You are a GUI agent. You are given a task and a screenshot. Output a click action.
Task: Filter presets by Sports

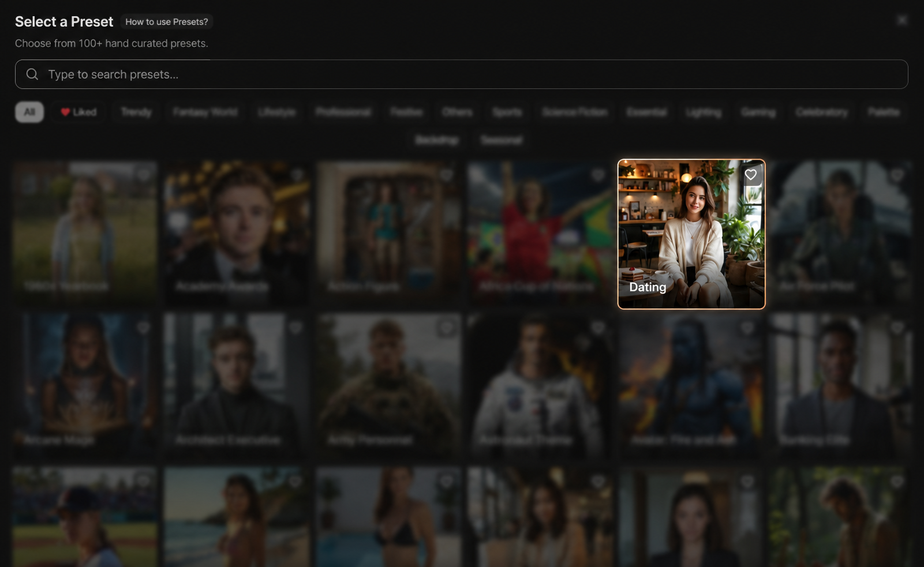507,112
